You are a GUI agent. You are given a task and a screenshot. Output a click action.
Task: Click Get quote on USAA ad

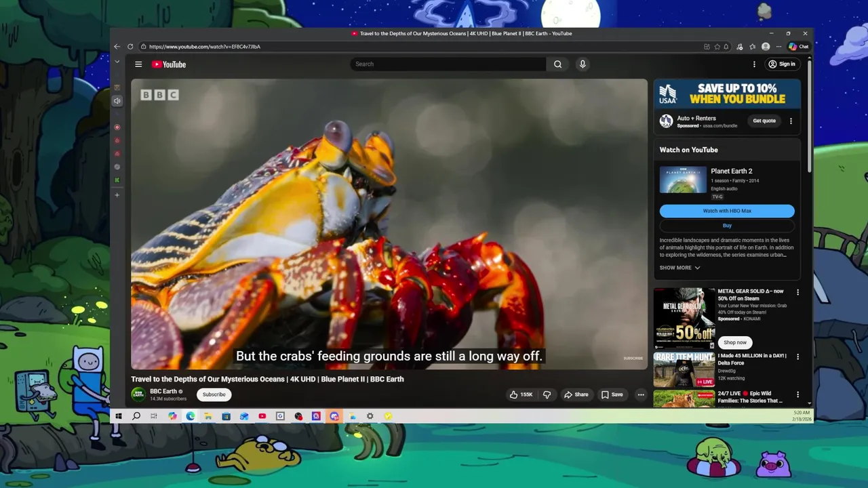[x=764, y=121]
